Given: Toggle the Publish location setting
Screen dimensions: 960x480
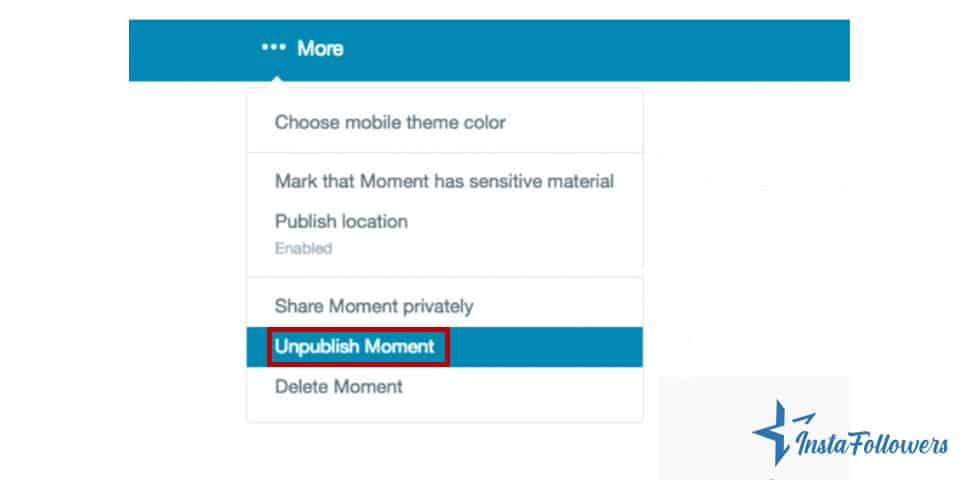Looking at the screenshot, I should click(x=341, y=221).
